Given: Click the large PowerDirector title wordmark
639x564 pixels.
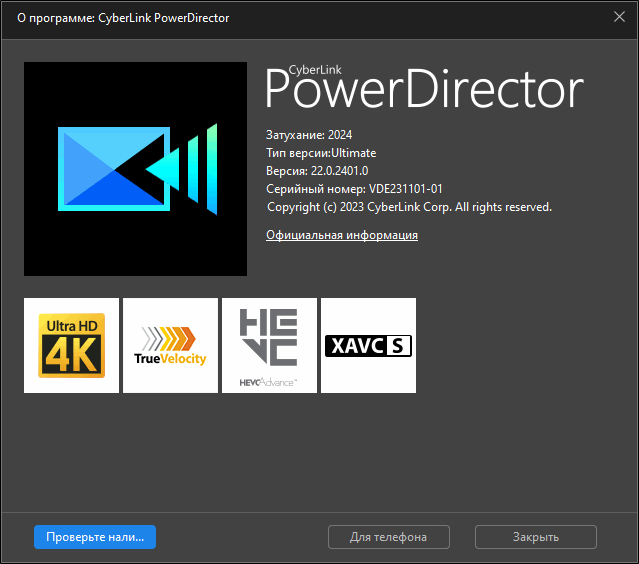Looking at the screenshot, I should pos(423,93).
